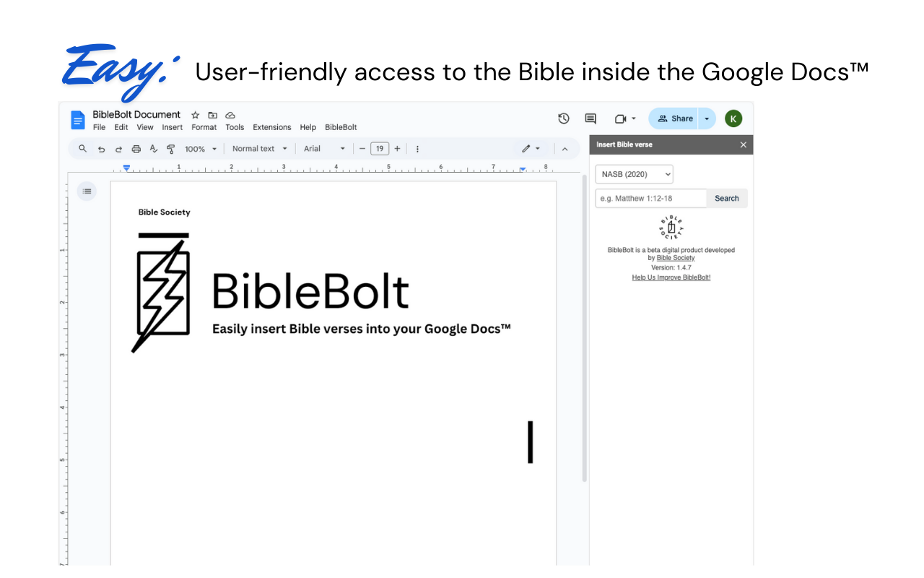Open the Edit menu
The height and width of the screenshot is (578, 924).
pyautogui.click(x=121, y=127)
